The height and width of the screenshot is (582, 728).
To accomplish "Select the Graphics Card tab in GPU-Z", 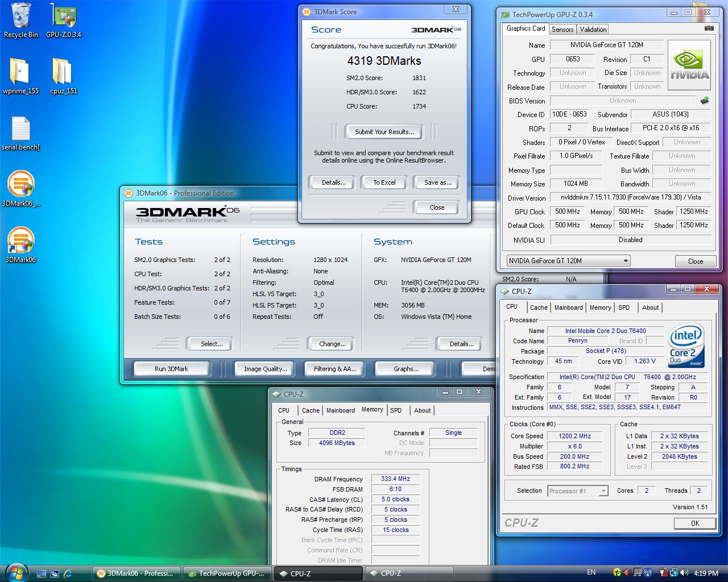I will pos(526,28).
